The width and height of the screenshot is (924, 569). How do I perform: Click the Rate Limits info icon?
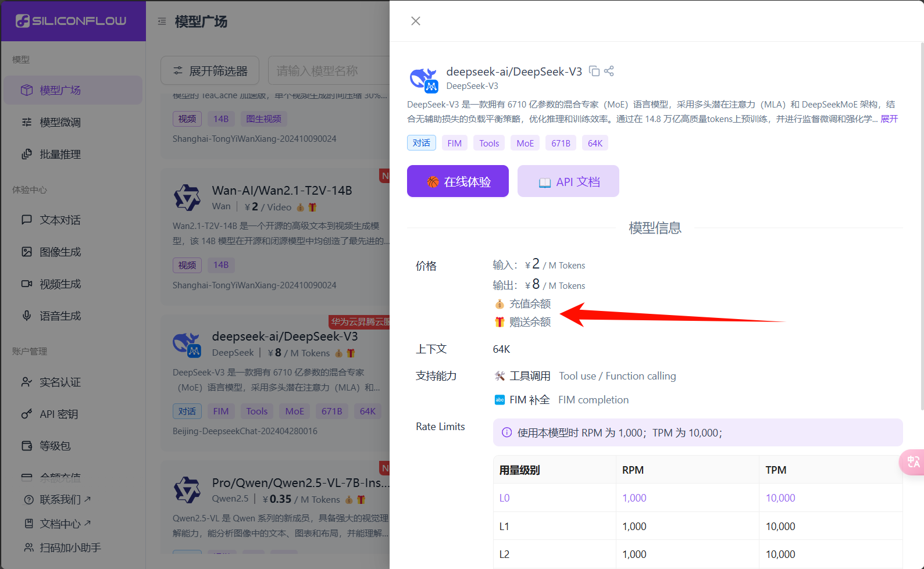(x=507, y=432)
